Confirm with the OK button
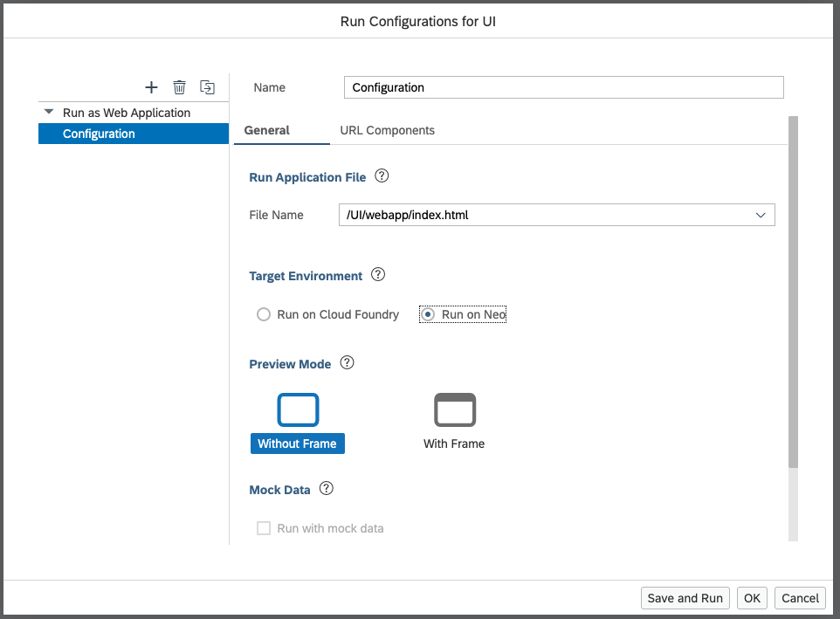Screen dimensions: 840x619 752,598
